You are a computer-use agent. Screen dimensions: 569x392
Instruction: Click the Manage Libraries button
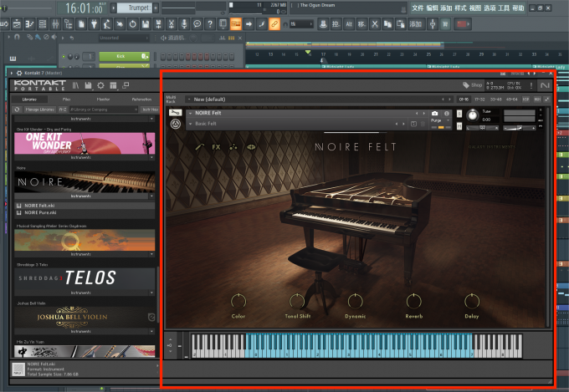tap(40, 109)
